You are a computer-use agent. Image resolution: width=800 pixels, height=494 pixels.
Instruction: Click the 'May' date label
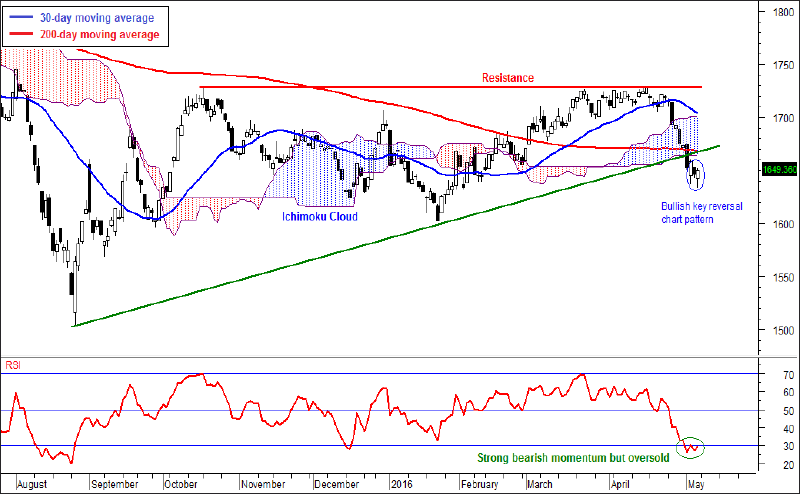tap(696, 484)
